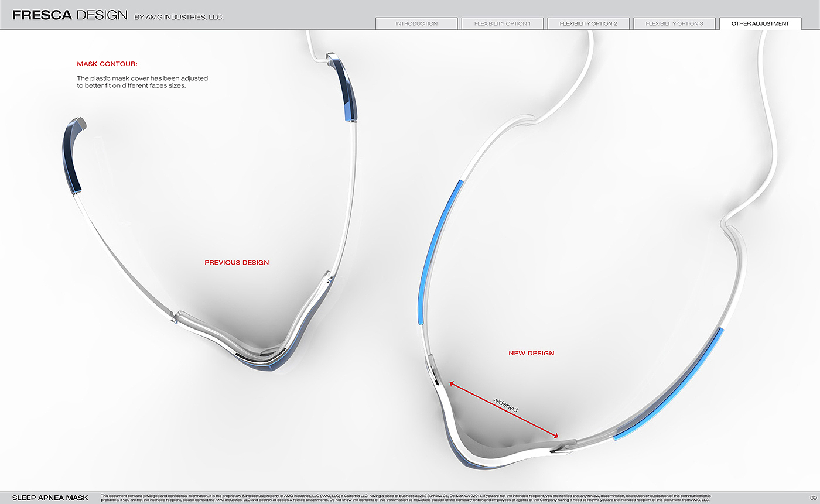The width and height of the screenshot is (820, 504).
Task: Click the NEW DESIGN label
Action: pos(531,354)
